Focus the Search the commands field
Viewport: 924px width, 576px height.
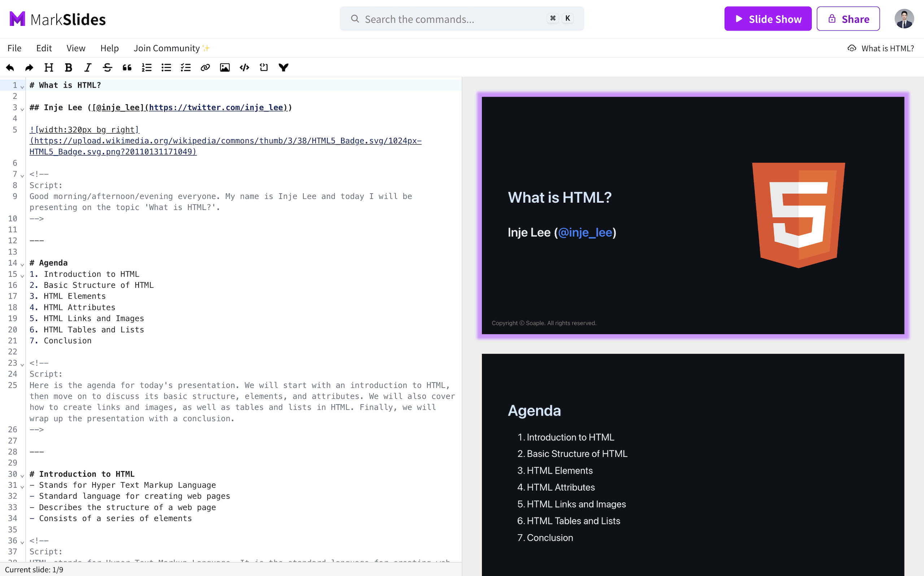(462, 19)
